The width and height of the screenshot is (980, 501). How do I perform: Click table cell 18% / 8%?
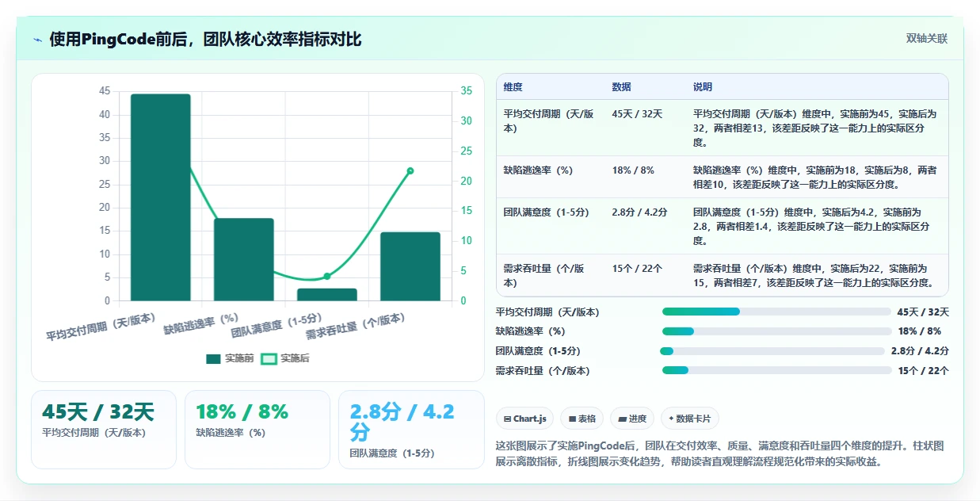tap(633, 170)
